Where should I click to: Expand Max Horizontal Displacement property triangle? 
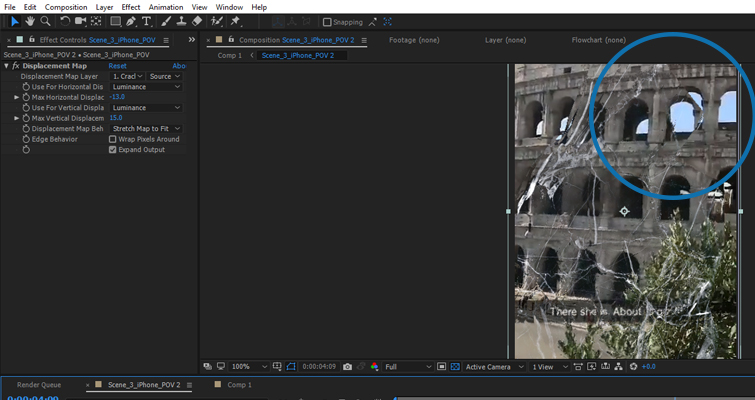pos(16,97)
